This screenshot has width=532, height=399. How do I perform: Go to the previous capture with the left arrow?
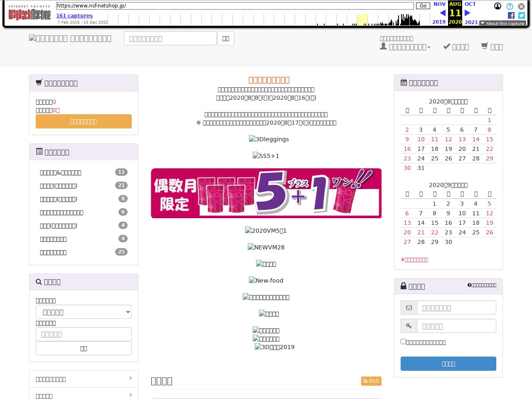point(442,13)
